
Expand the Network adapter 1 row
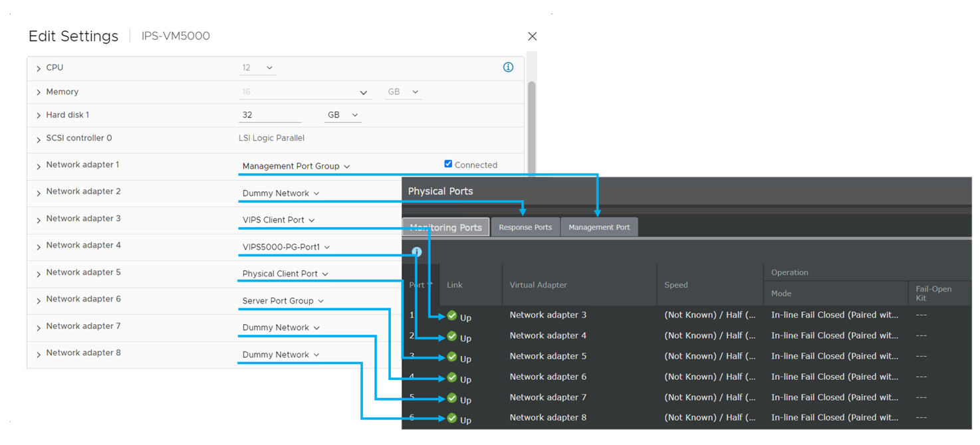click(39, 166)
